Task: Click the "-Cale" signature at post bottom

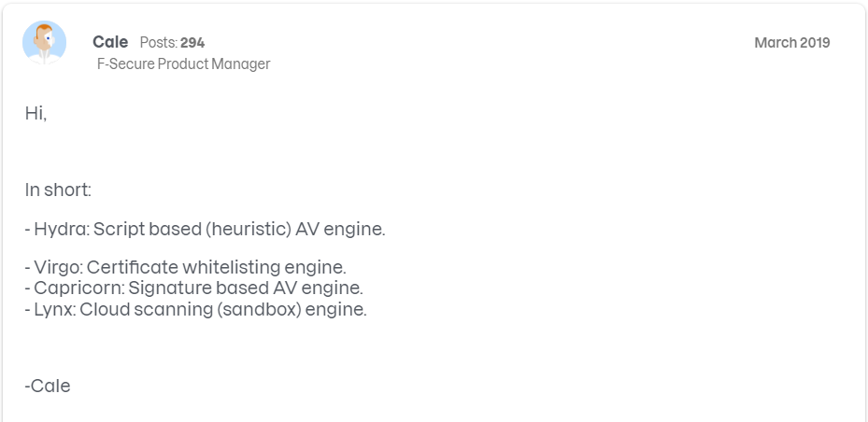Action: click(48, 386)
